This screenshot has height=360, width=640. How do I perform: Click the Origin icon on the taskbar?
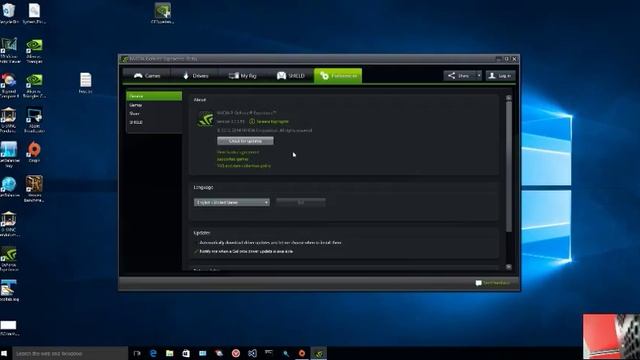click(302, 353)
